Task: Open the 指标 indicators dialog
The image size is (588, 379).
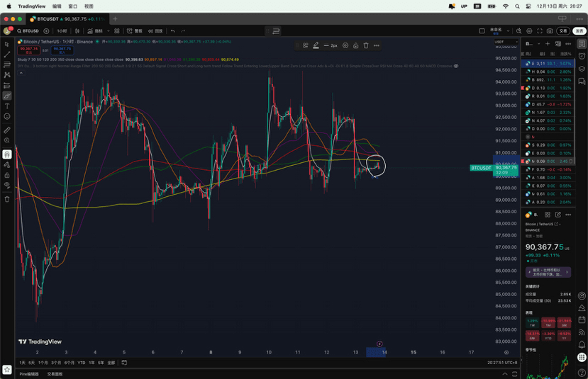Action: click(x=95, y=31)
